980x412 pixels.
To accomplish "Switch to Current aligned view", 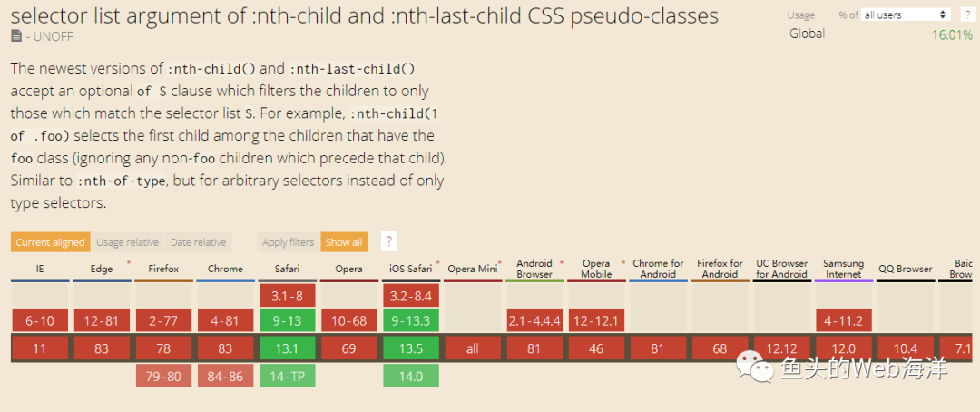I will 51,242.
